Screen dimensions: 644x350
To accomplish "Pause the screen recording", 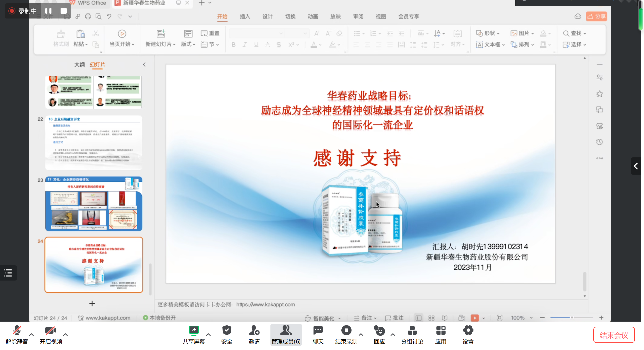I will pyautogui.click(x=48, y=11).
